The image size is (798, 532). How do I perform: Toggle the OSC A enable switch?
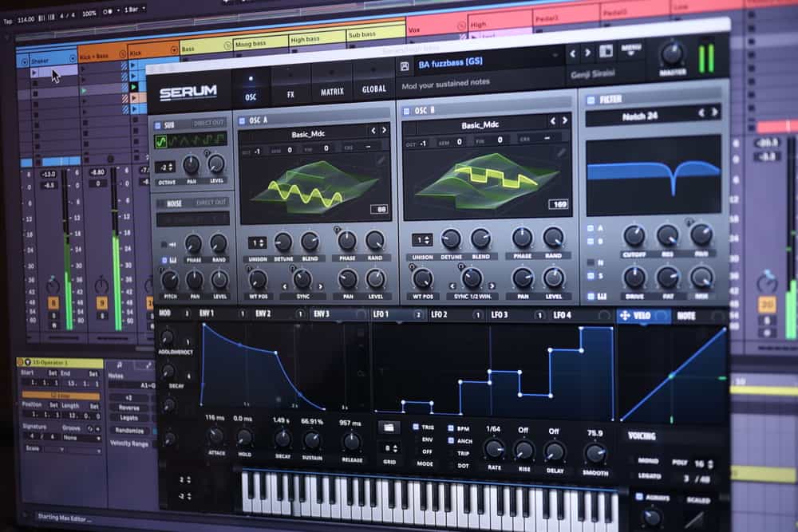(x=241, y=120)
